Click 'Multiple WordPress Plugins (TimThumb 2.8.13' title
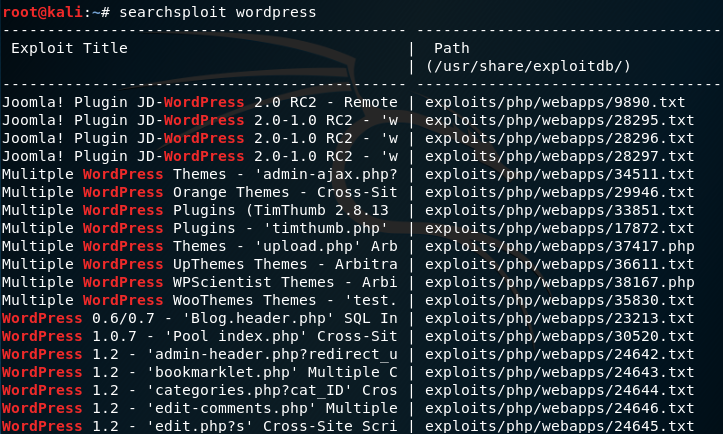The image size is (723, 434). pyautogui.click(x=196, y=210)
